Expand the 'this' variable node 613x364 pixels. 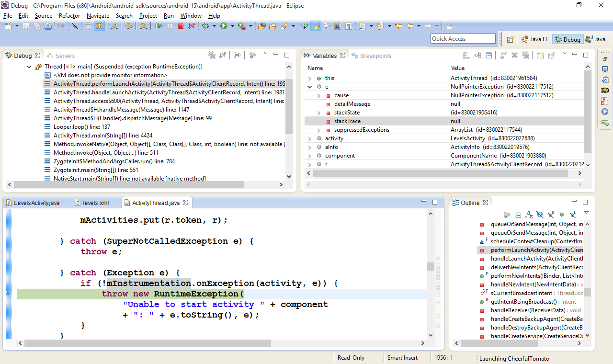pyautogui.click(x=310, y=78)
